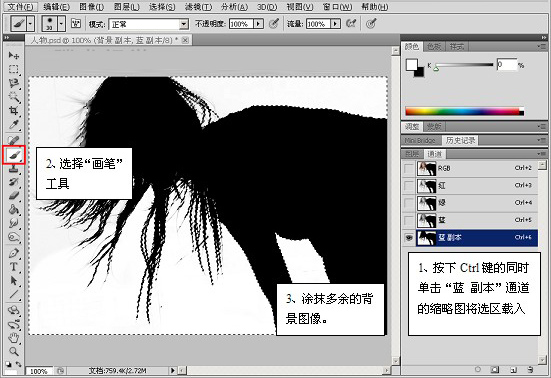Open the tool preset picker arrow

(x=31, y=24)
